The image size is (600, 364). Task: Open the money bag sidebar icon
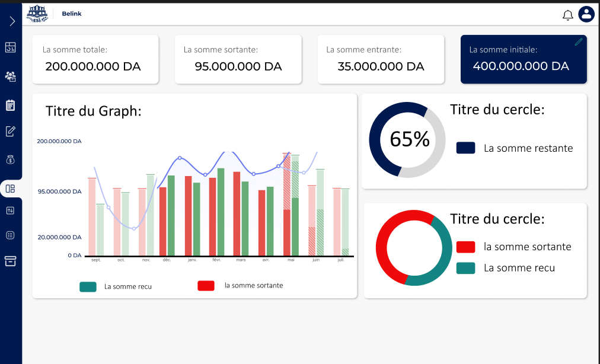click(x=11, y=159)
